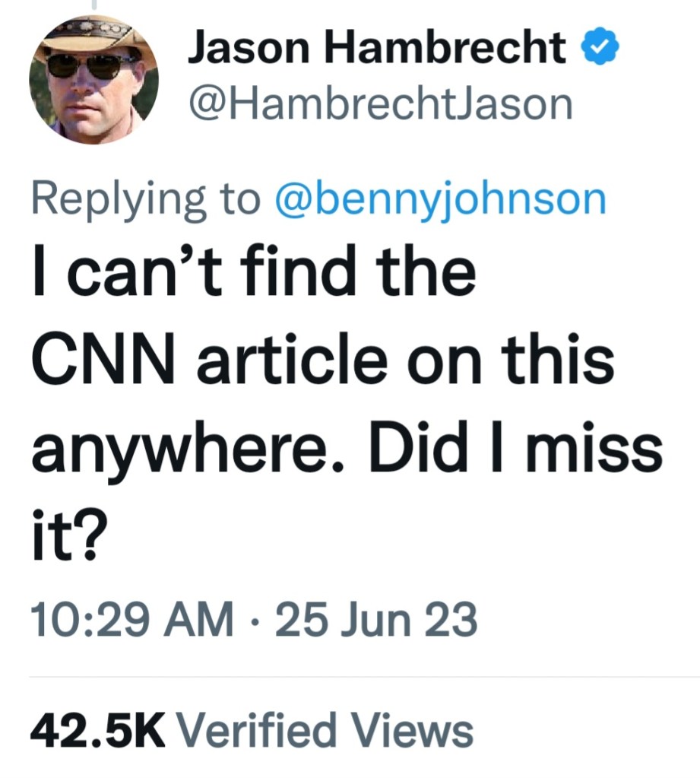The height and width of the screenshot is (778, 700).
Task: Click the divider line above the view count
Action: tap(363, 676)
